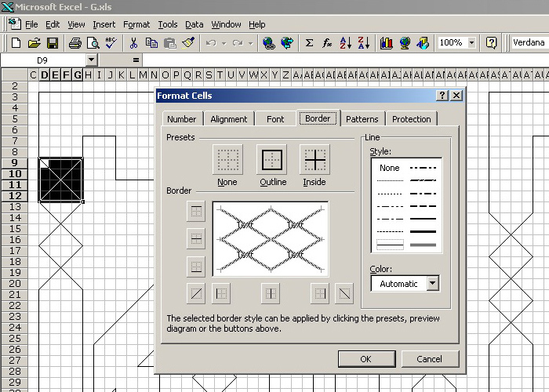
Task: Open the border Color dropdown
Action: [x=432, y=284]
